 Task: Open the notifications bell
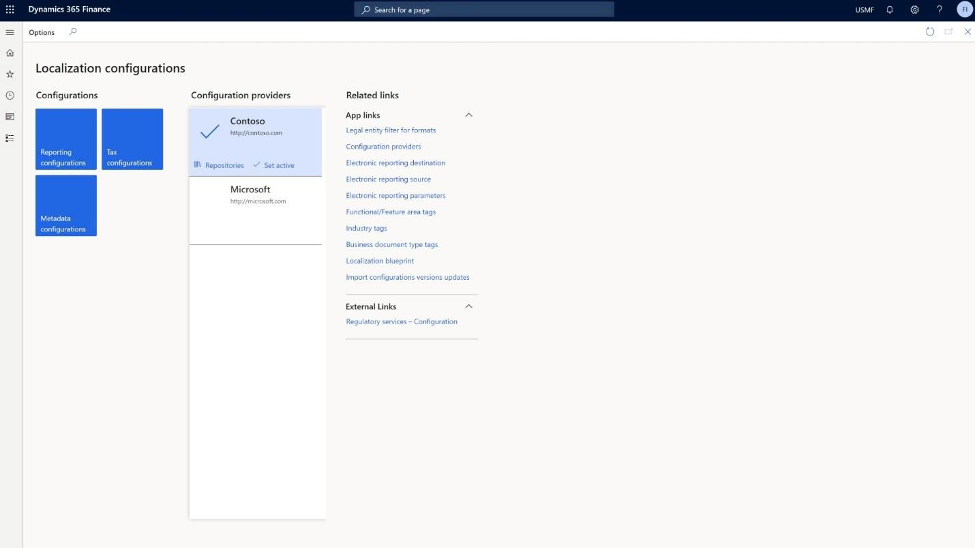(x=890, y=10)
